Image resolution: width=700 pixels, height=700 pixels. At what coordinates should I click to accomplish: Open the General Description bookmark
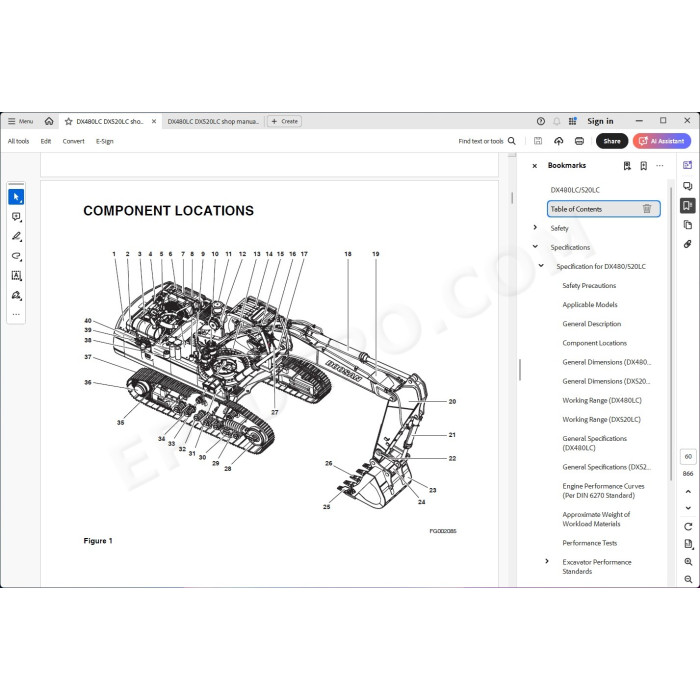(592, 324)
